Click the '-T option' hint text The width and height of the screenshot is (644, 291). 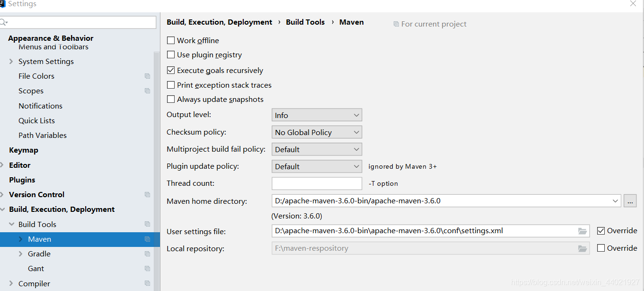tap(383, 183)
